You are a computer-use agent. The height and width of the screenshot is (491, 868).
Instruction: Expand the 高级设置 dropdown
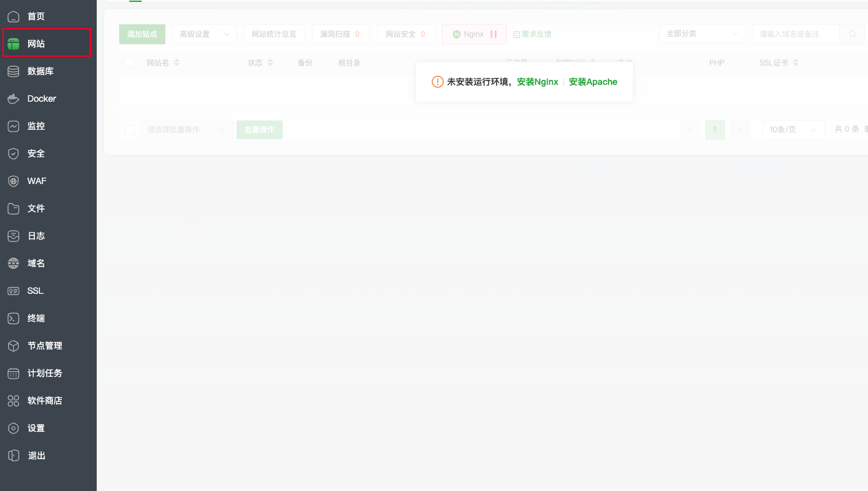coord(203,34)
